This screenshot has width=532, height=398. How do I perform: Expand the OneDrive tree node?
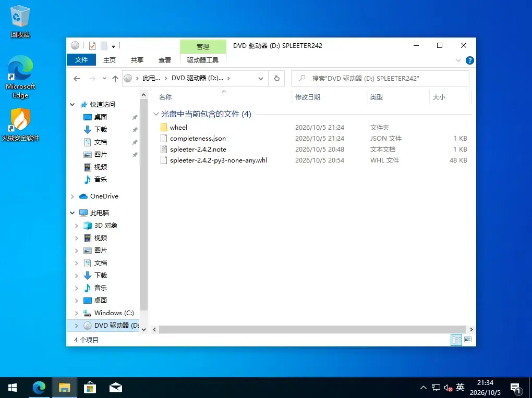click(x=72, y=196)
